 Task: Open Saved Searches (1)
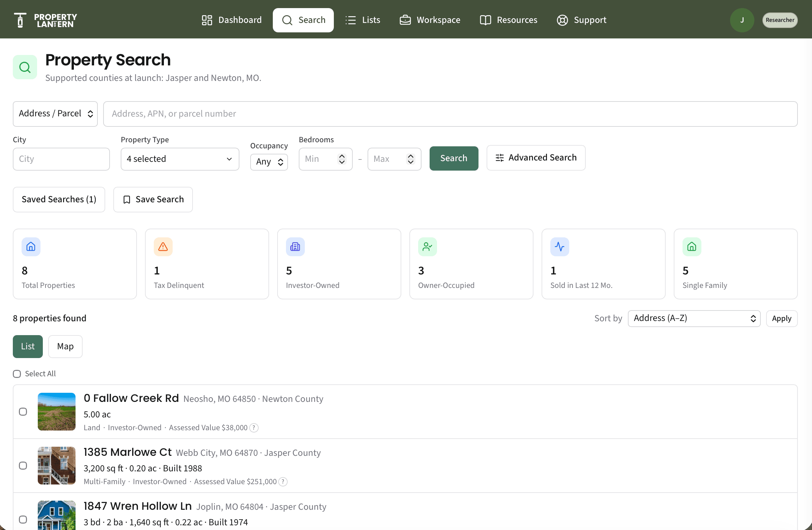point(59,200)
